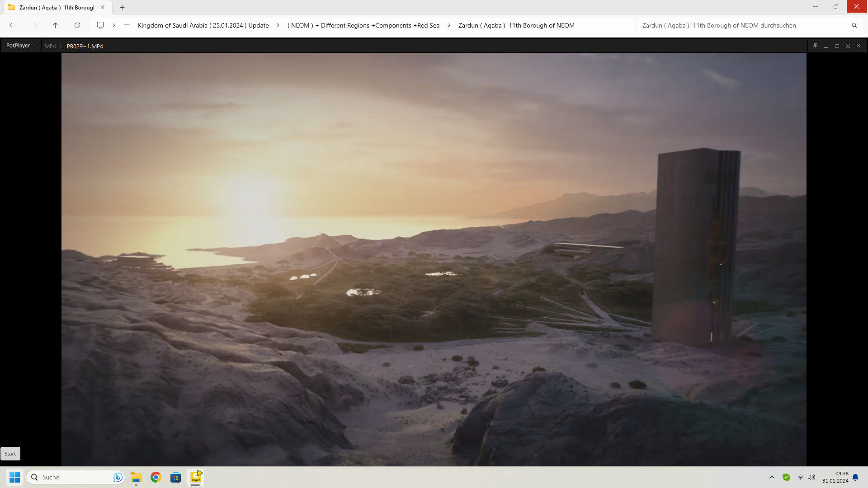Go up one folder level

tap(56, 25)
